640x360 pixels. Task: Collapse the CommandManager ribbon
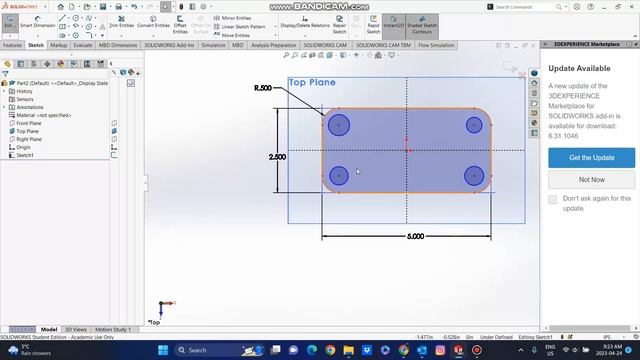coord(635,36)
